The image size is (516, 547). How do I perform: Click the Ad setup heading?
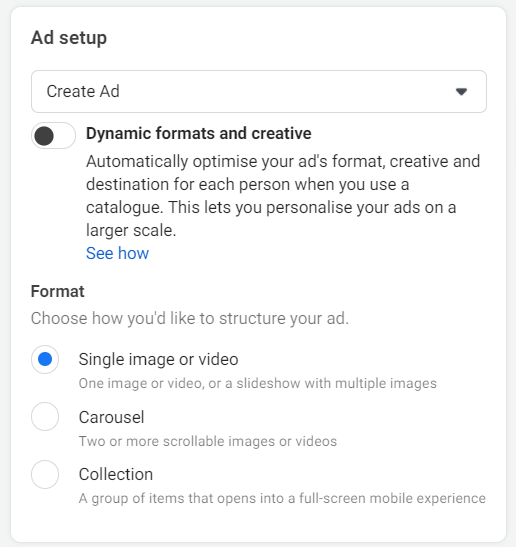69,38
